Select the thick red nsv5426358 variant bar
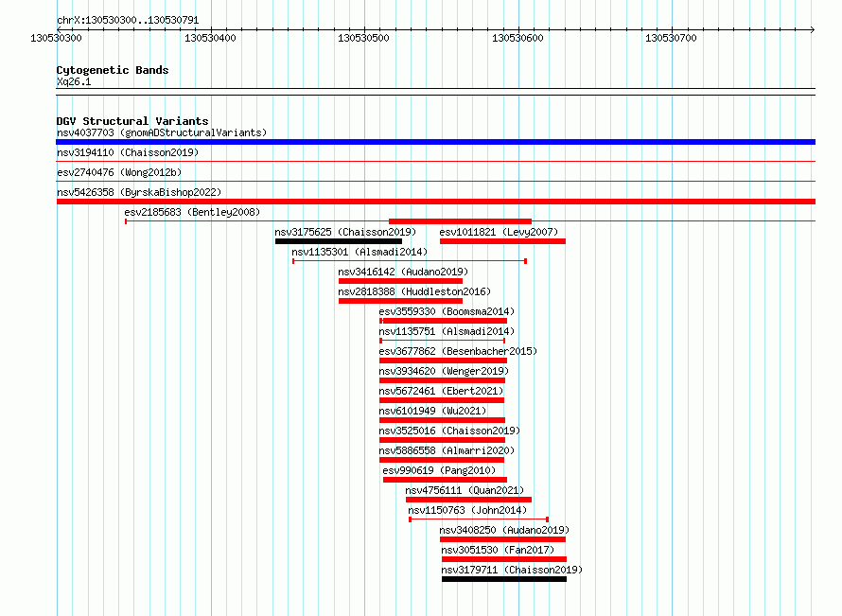 coord(435,202)
